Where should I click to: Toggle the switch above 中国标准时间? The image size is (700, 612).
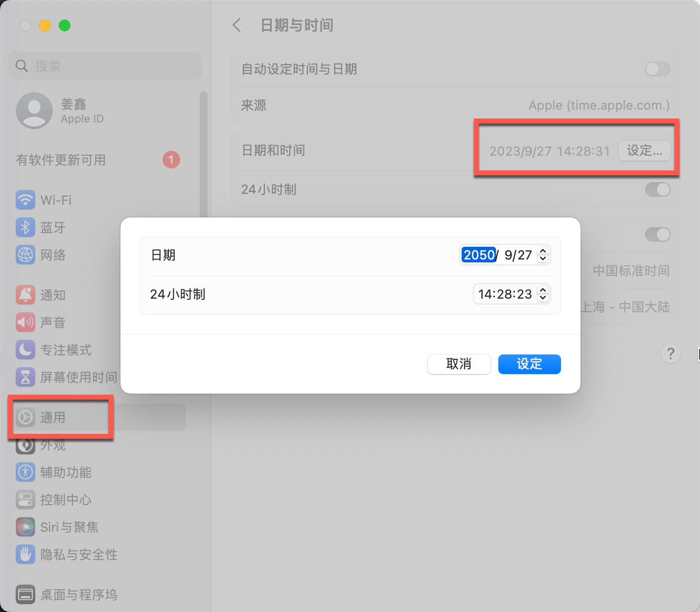coord(657,235)
